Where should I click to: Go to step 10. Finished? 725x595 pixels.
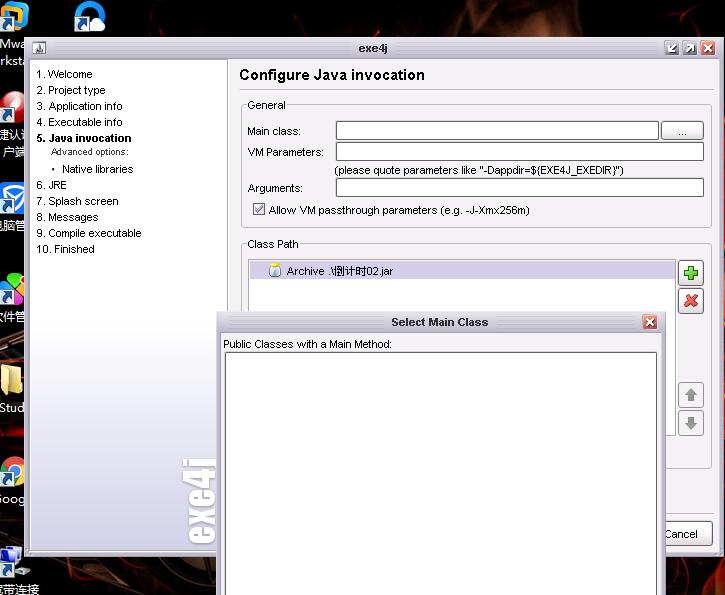click(65, 249)
